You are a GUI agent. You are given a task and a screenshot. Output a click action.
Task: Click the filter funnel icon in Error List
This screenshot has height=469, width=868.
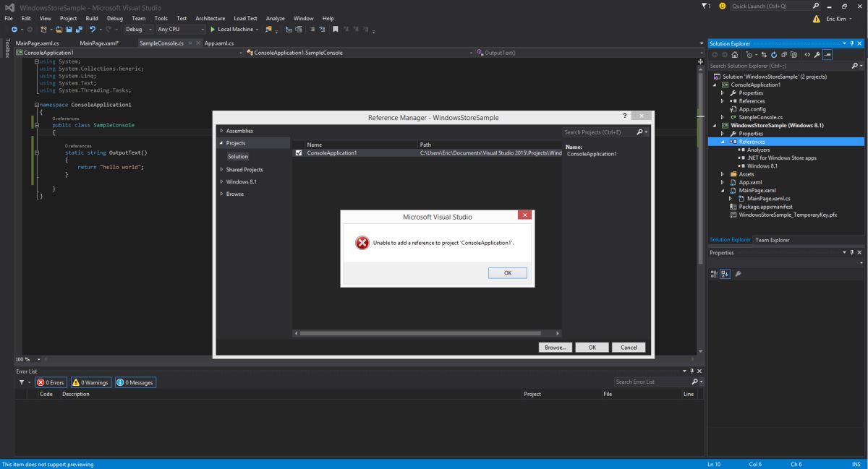(x=21, y=382)
